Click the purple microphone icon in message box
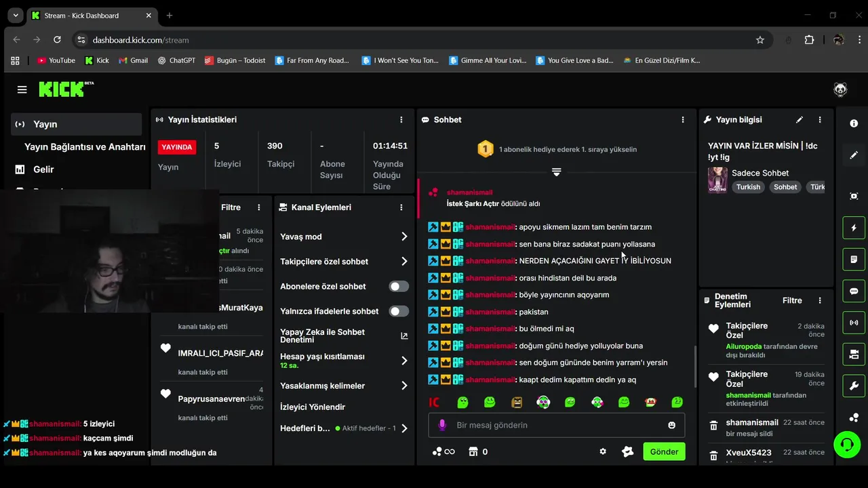This screenshot has height=488, width=868. [x=442, y=425]
